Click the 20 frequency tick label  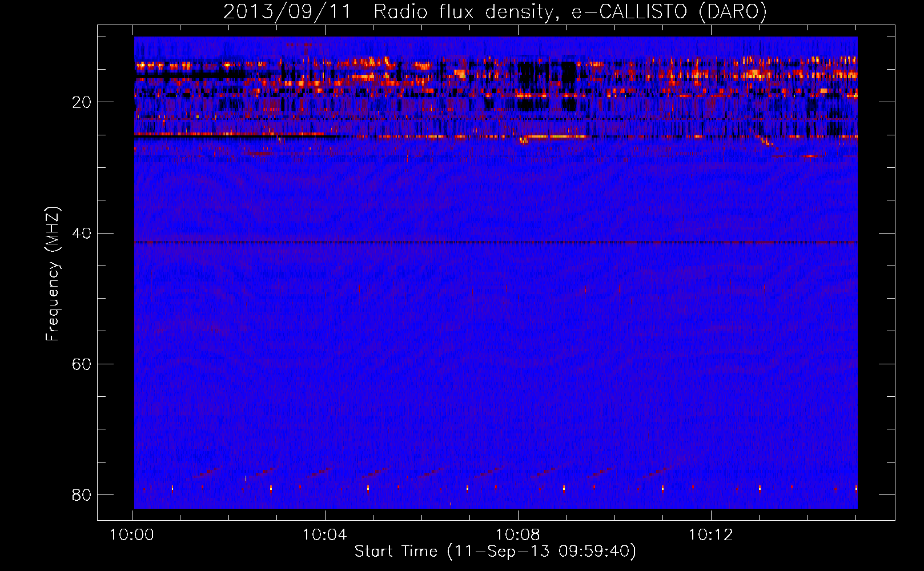pos(82,102)
